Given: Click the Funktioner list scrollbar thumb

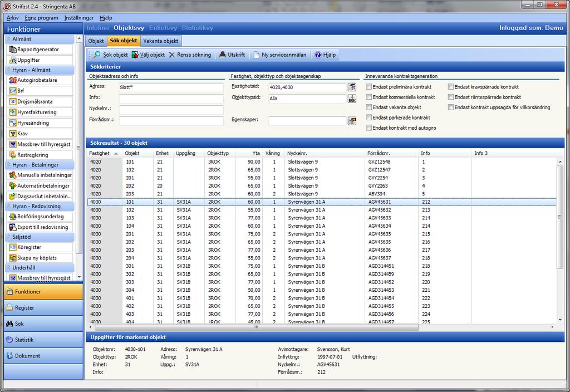Looking at the screenshot, I should coord(79,148).
